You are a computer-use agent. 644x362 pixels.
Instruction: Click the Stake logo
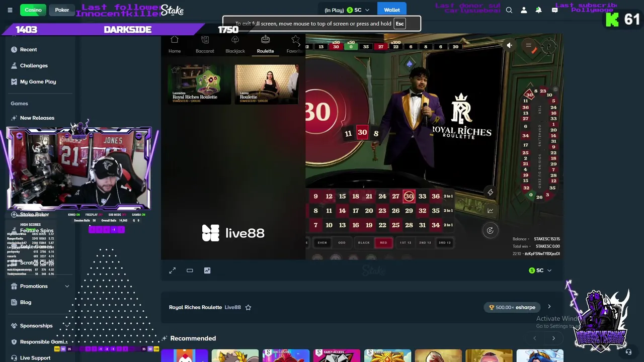(x=172, y=10)
